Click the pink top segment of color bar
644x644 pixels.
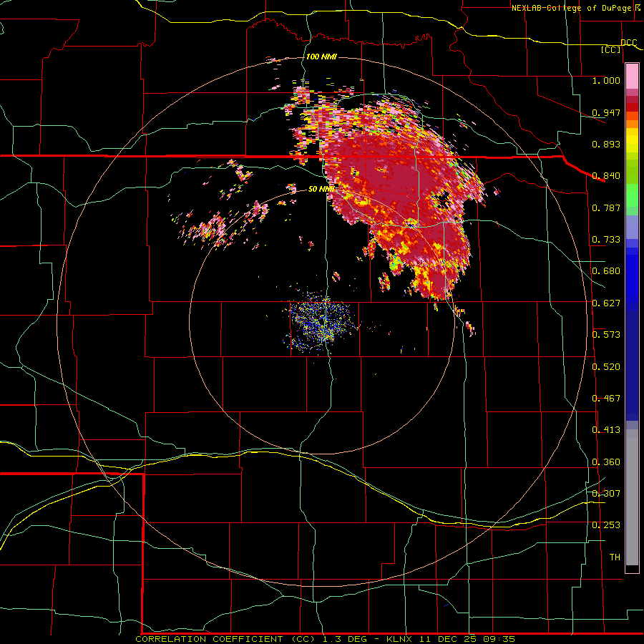(632, 76)
